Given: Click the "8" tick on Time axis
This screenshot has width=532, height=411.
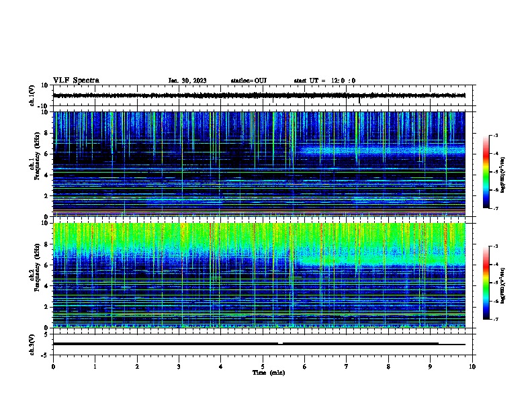Looking at the screenshot, I should tap(388, 367).
